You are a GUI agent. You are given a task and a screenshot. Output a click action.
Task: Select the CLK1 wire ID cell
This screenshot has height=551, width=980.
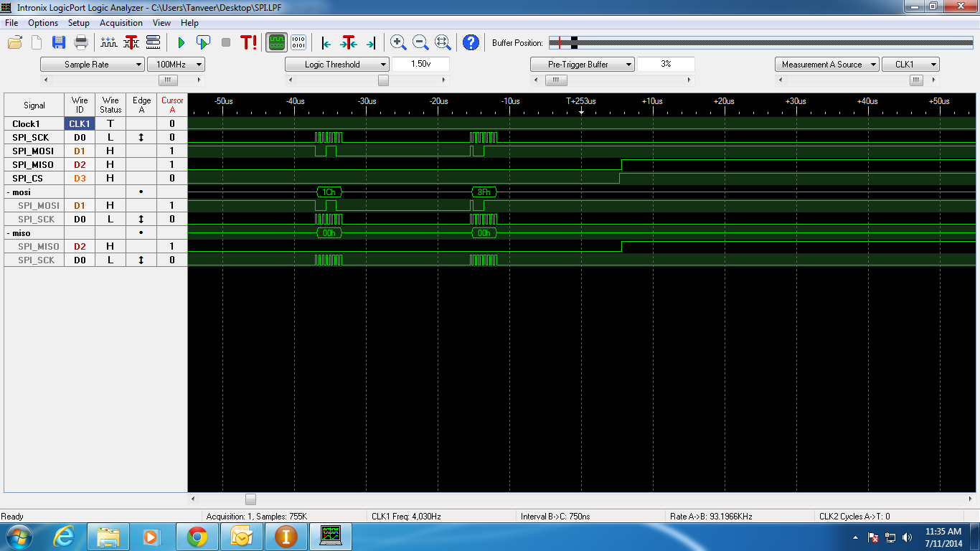(x=79, y=124)
